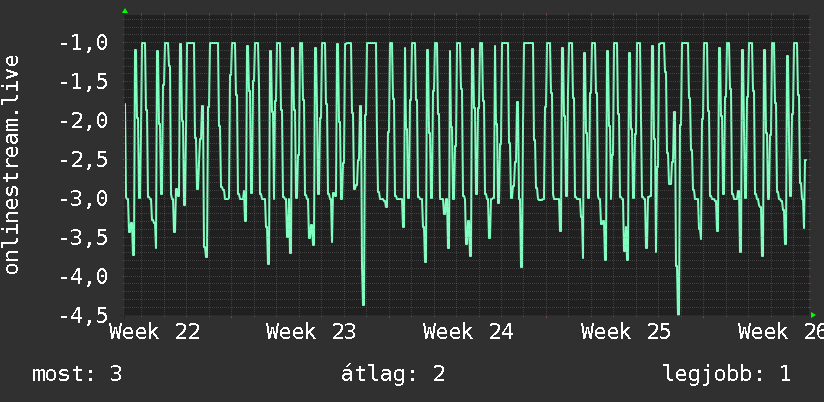The image size is (824, 402).
Task: Click the '-1,0' y-axis label
Action: (x=84, y=43)
